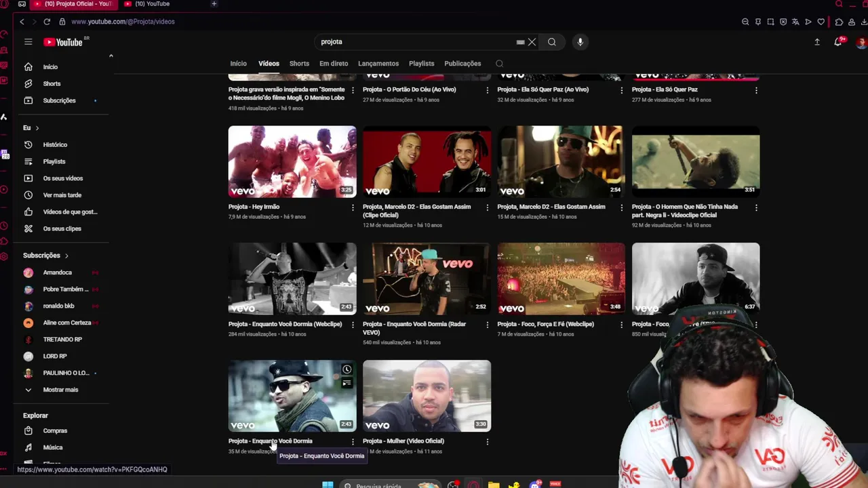
Task: Click the browser snapshot icon
Action: pyautogui.click(x=770, y=22)
